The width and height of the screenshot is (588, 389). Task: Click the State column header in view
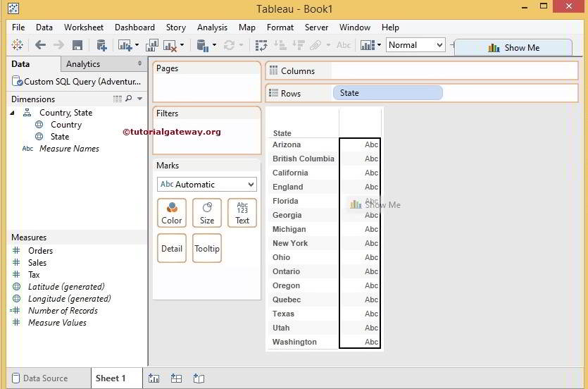point(282,133)
